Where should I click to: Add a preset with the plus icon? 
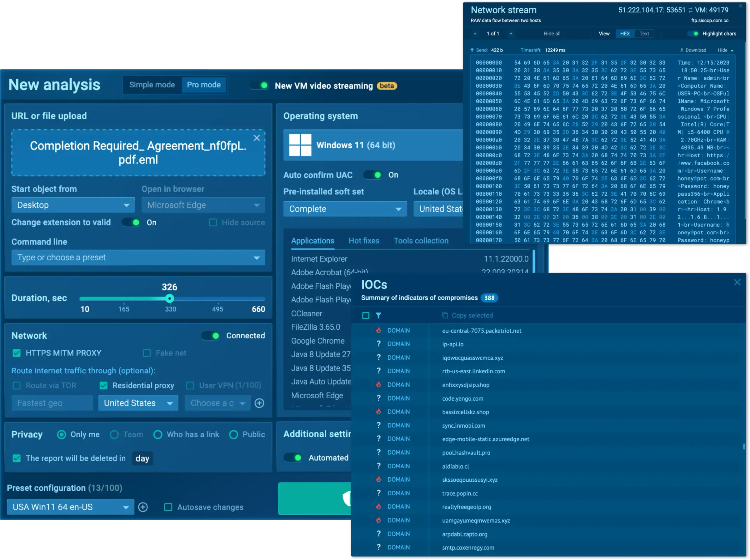[143, 507]
